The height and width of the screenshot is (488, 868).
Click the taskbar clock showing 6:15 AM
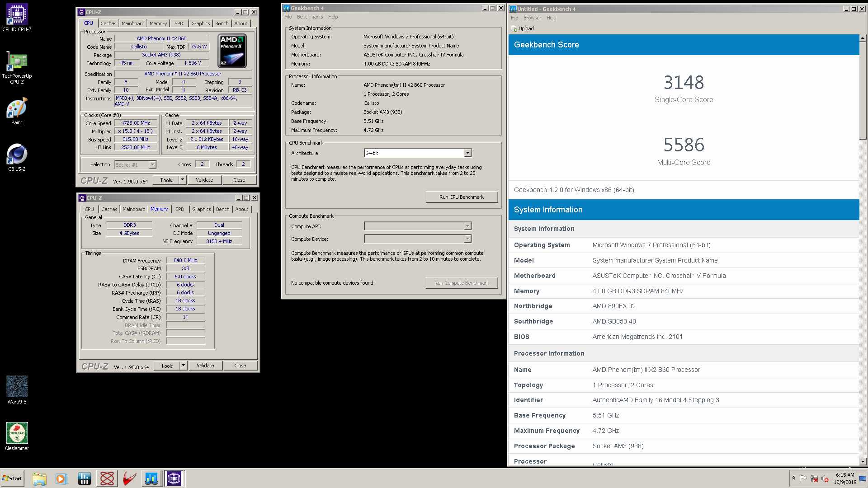pyautogui.click(x=845, y=479)
